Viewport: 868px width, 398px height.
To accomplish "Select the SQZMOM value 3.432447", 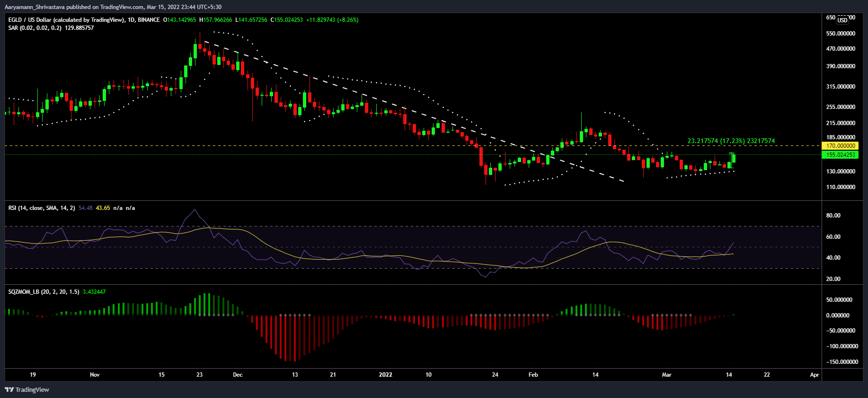I will pyautogui.click(x=94, y=292).
